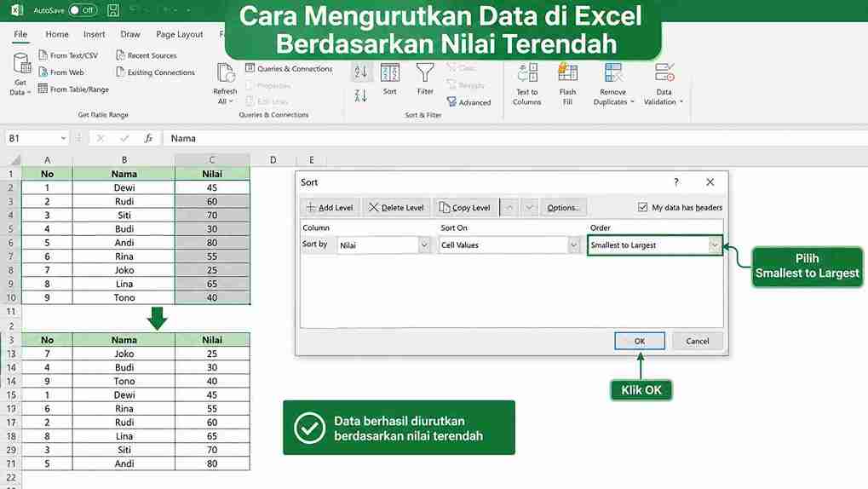Image resolution: width=868 pixels, height=489 pixels.
Task: Open Sort On Cell Values dropdown
Action: click(x=573, y=244)
